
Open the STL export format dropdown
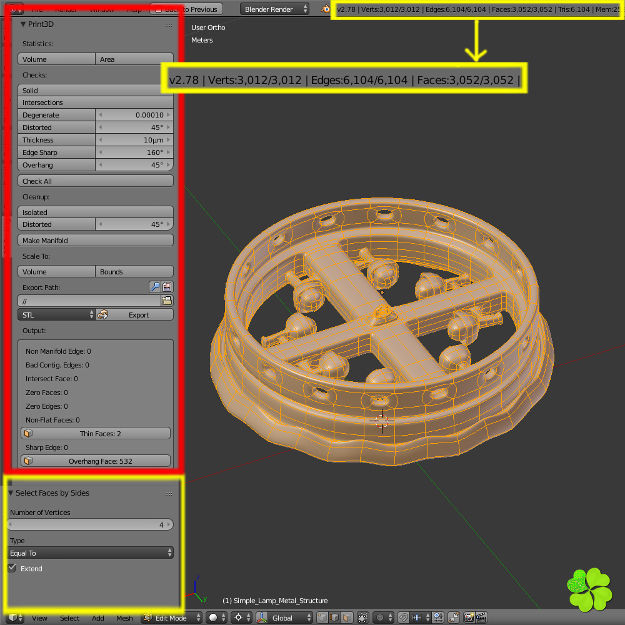[x=56, y=315]
